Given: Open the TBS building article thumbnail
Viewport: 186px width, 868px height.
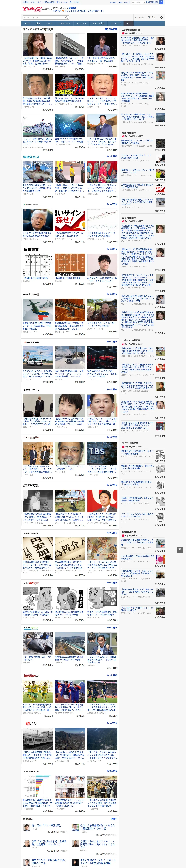Looking at the screenshot, I should (x=103, y=453).
